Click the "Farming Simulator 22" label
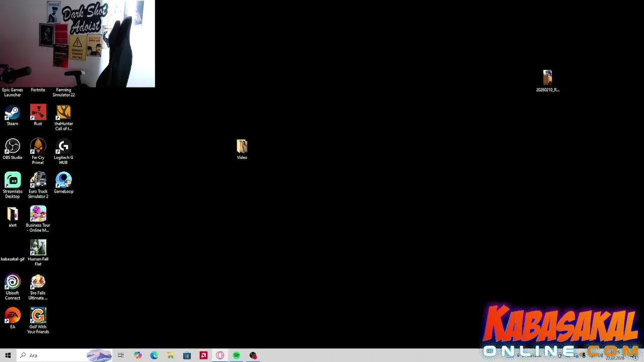Viewport: 644px width, 362px height. point(63,93)
